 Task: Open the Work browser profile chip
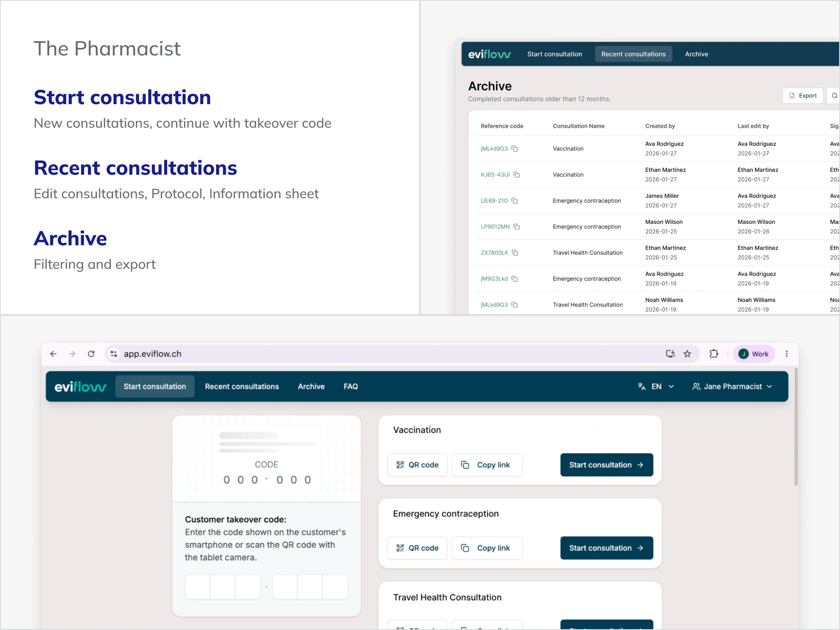[754, 354]
